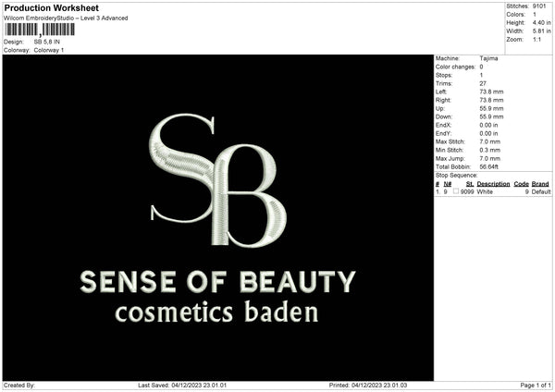Screen dimensions: 555x392
Task: Click 'Last Saved: 04/12/2023 23.01.01' footer text
Action: [x=182, y=386]
